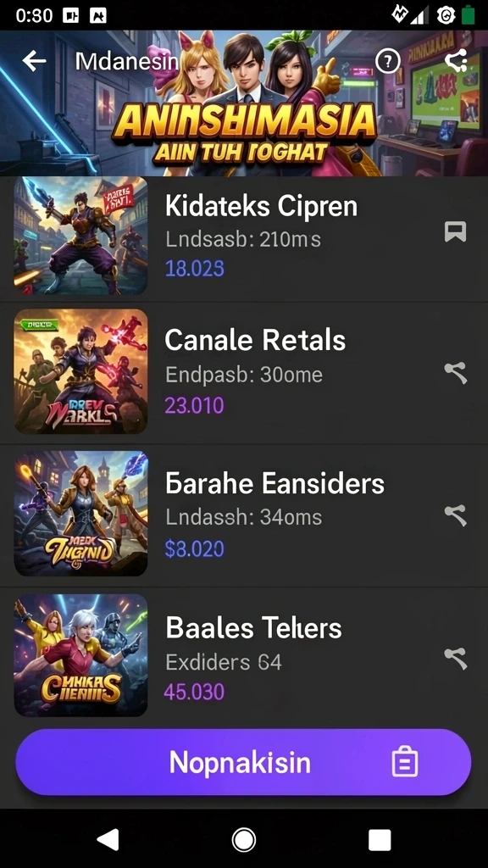The image size is (488, 868).
Task: Click the Nopnakisin purple button
Action: (x=243, y=762)
